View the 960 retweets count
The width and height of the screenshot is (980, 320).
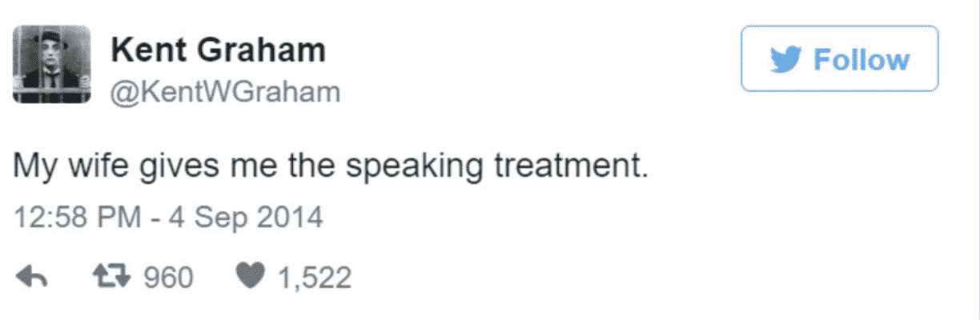click(168, 278)
